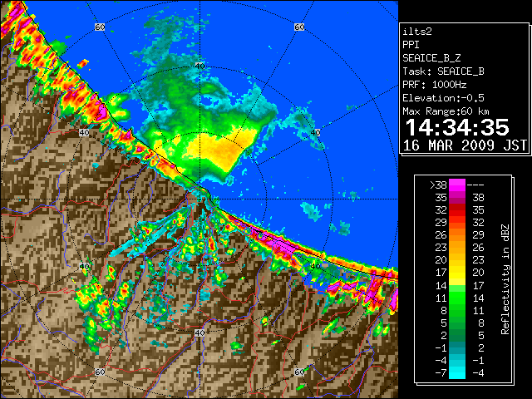Click the 60 km ring label northeast over the sea

point(299,27)
